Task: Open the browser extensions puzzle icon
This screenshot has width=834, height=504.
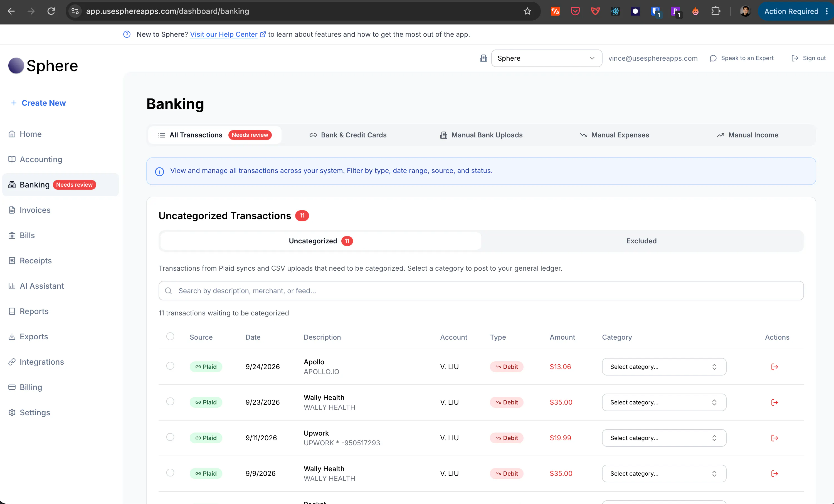Action: tap(715, 11)
